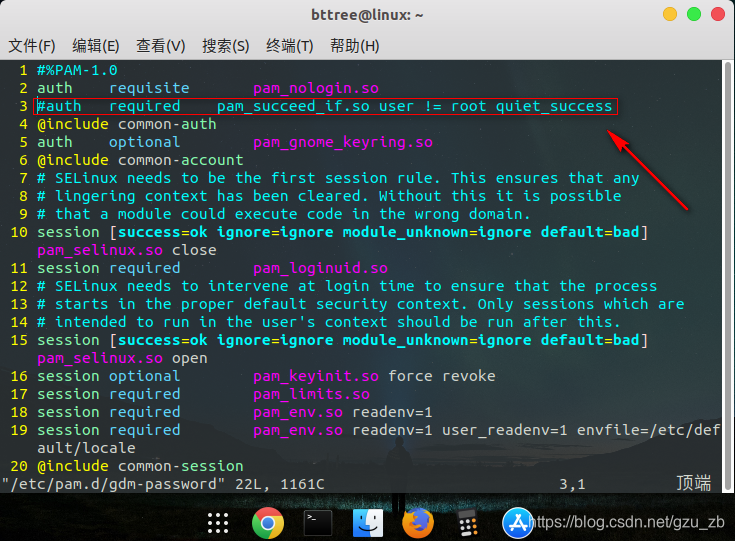The image size is (735, 541).
Task: Click the yellow minimize window button
Action: [670, 14]
